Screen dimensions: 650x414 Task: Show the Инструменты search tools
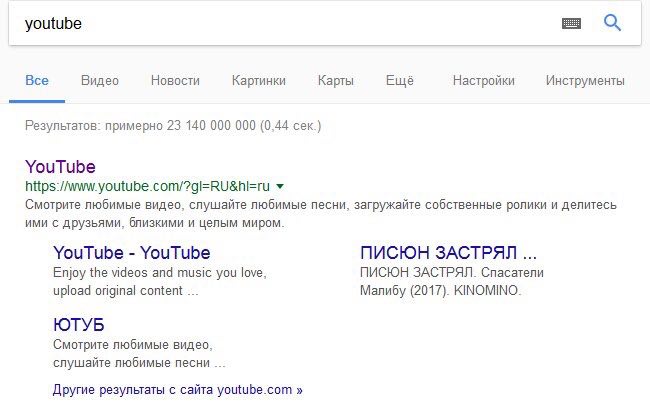point(585,80)
